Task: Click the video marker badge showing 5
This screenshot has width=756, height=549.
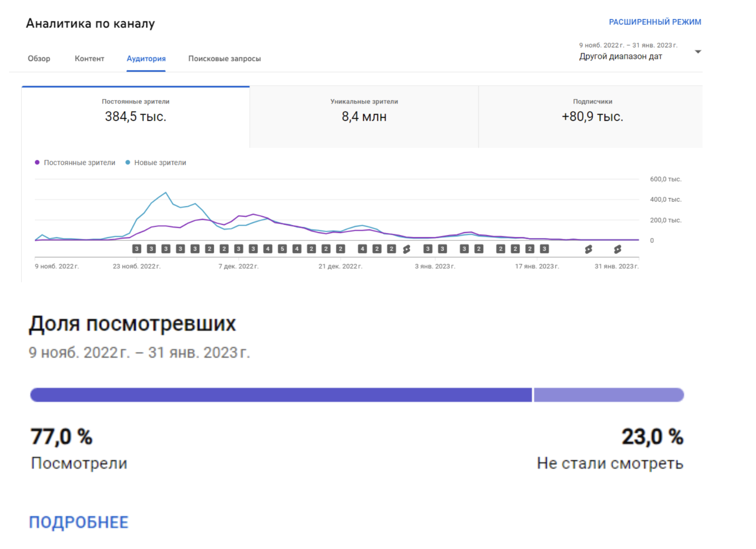Action: (x=282, y=249)
